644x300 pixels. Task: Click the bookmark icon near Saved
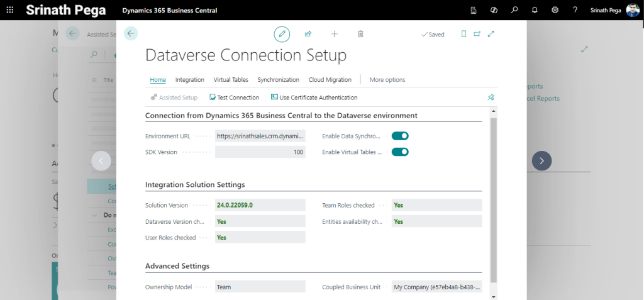tap(464, 34)
